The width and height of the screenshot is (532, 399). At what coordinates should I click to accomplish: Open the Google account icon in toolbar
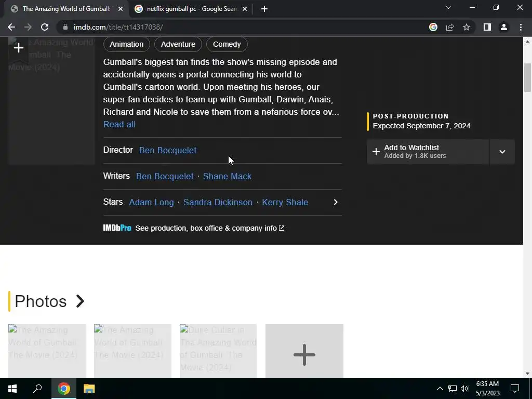(x=433, y=27)
